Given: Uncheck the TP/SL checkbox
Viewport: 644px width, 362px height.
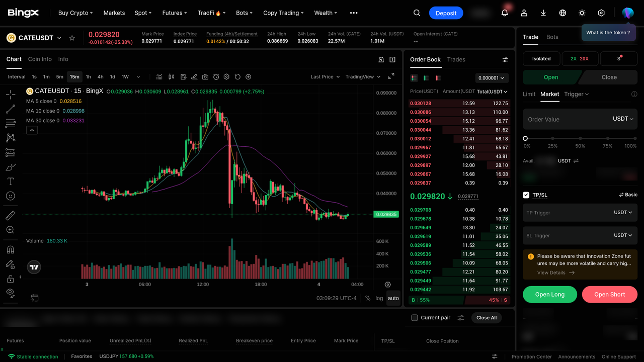Looking at the screenshot, I should pos(526,195).
